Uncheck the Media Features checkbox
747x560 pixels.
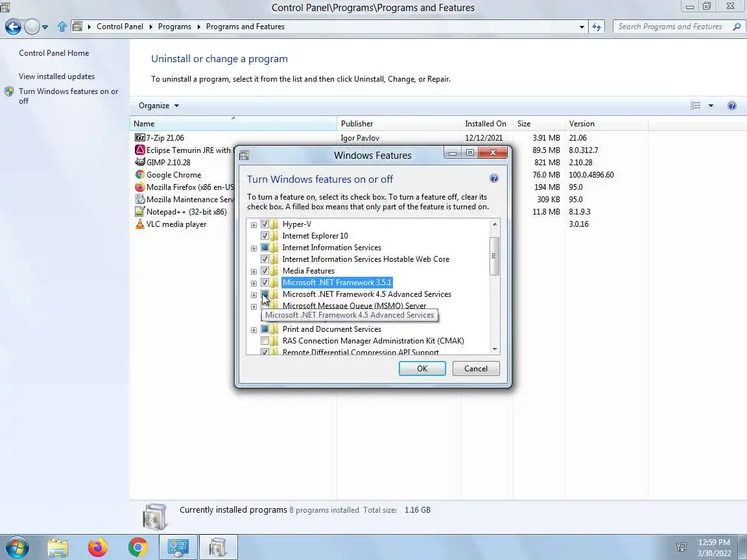click(x=265, y=271)
